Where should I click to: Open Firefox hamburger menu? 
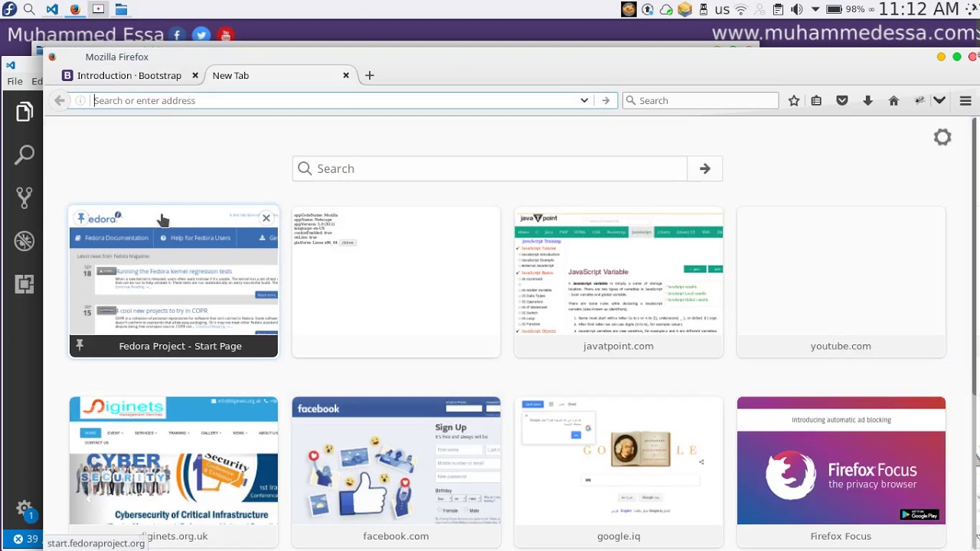click(965, 100)
